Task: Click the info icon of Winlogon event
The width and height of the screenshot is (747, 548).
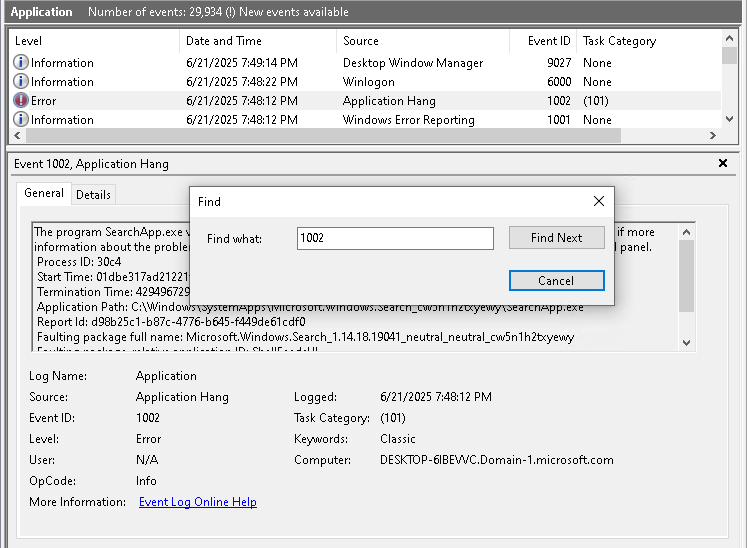Action: 20,81
